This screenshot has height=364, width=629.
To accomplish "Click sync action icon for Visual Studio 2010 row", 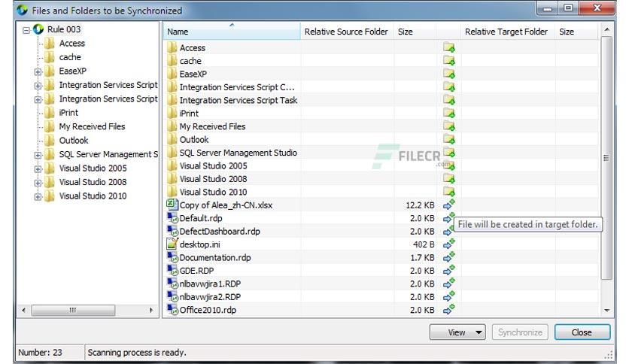I will tap(449, 192).
